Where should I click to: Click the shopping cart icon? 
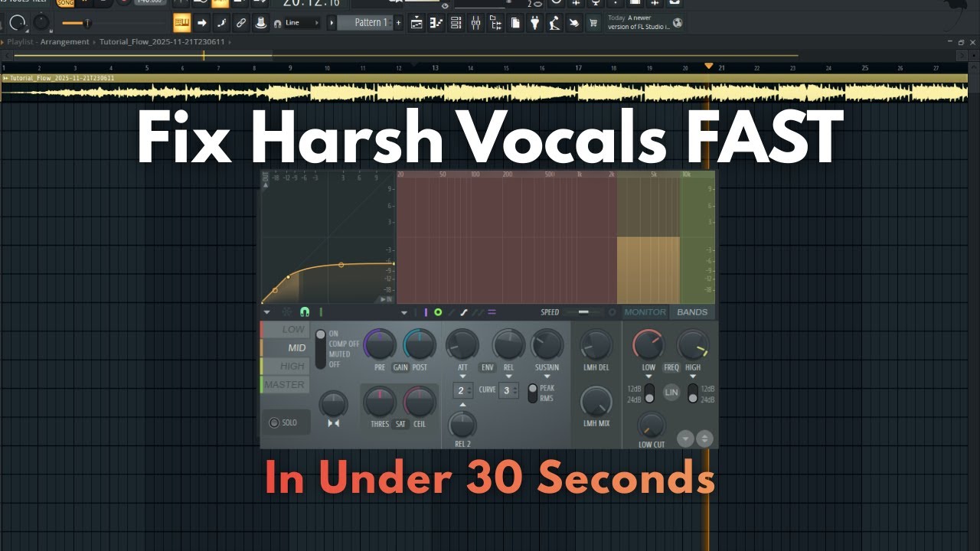click(x=593, y=23)
